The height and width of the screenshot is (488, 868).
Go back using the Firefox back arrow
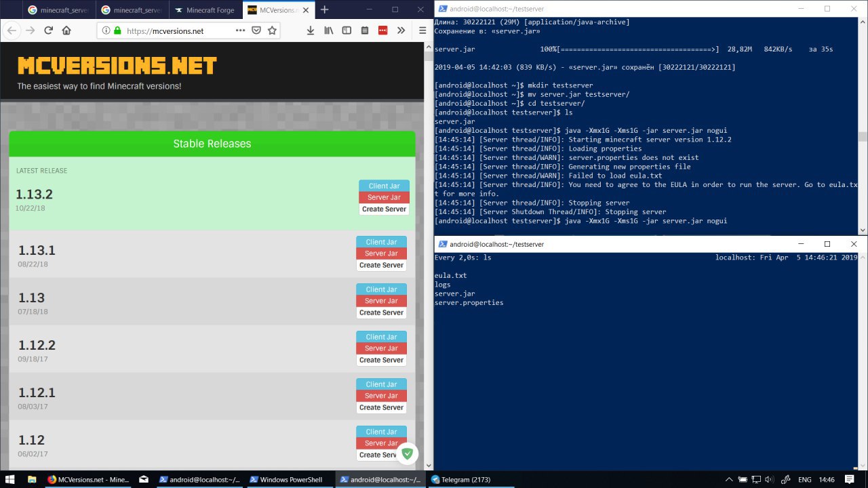(x=12, y=30)
